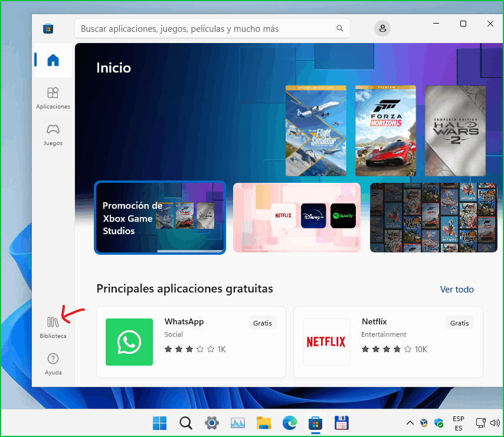Focus the Buscar aplicaciones search field

point(212,28)
